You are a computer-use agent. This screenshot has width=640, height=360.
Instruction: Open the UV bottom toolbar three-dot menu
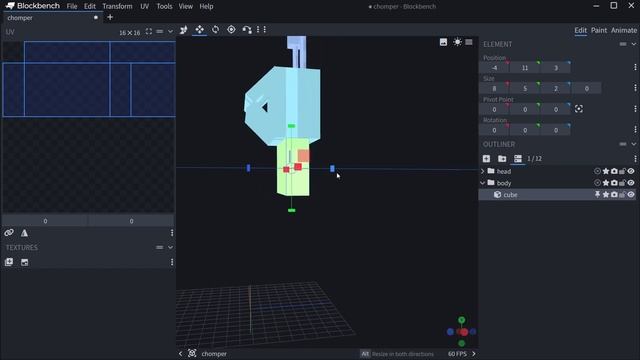point(172,233)
